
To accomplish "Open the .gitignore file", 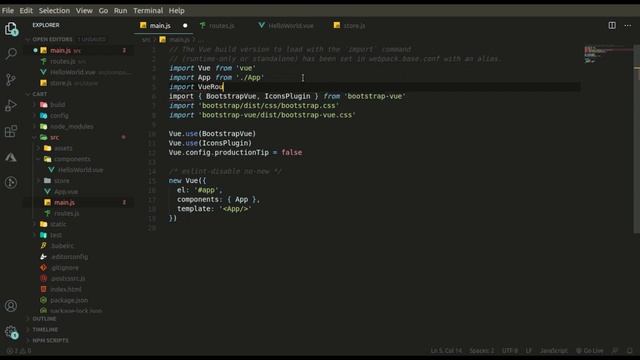I will pyautogui.click(x=65, y=268).
